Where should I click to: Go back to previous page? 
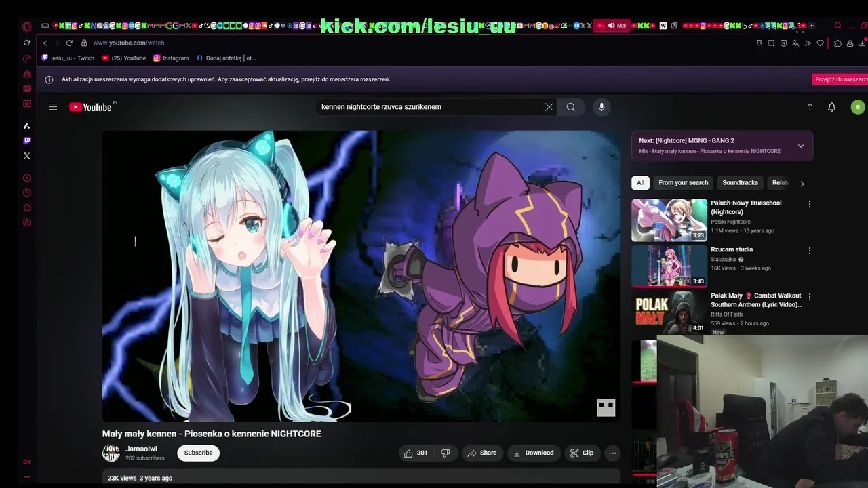[x=45, y=43]
